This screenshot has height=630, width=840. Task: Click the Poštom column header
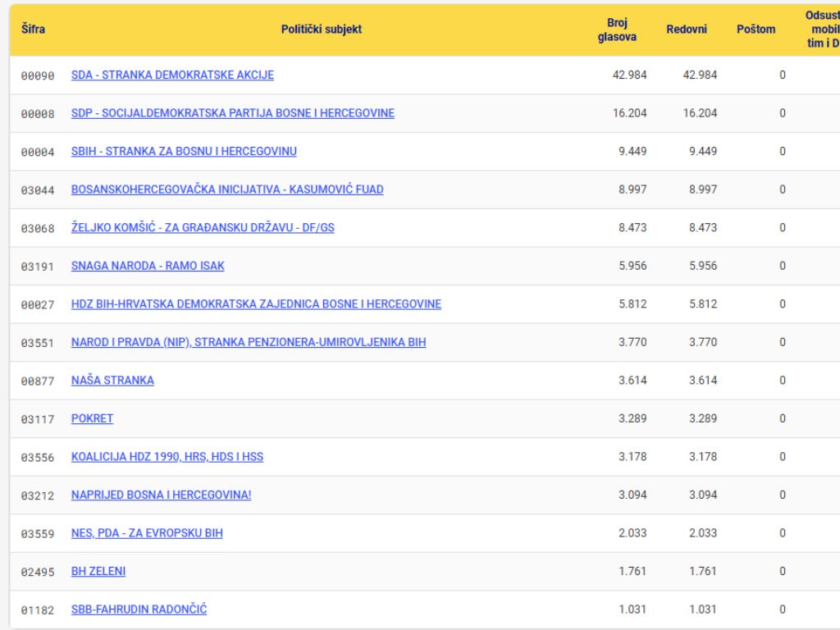756,29
